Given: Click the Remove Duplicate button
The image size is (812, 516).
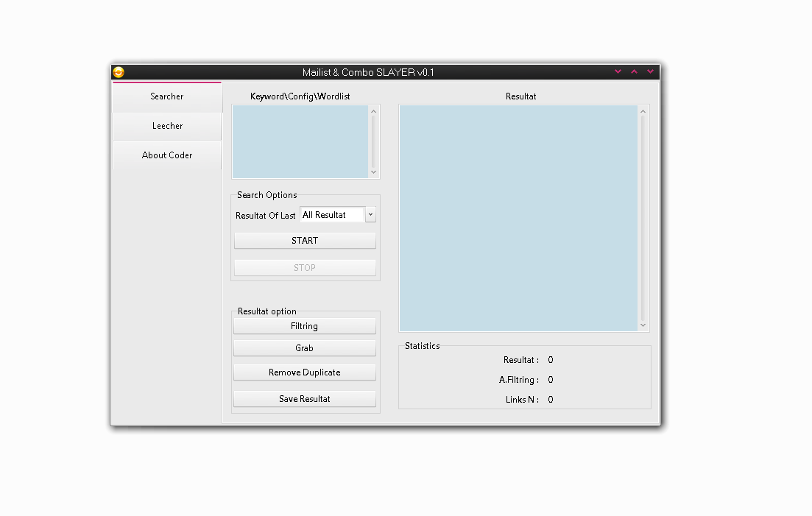Looking at the screenshot, I should pos(304,372).
